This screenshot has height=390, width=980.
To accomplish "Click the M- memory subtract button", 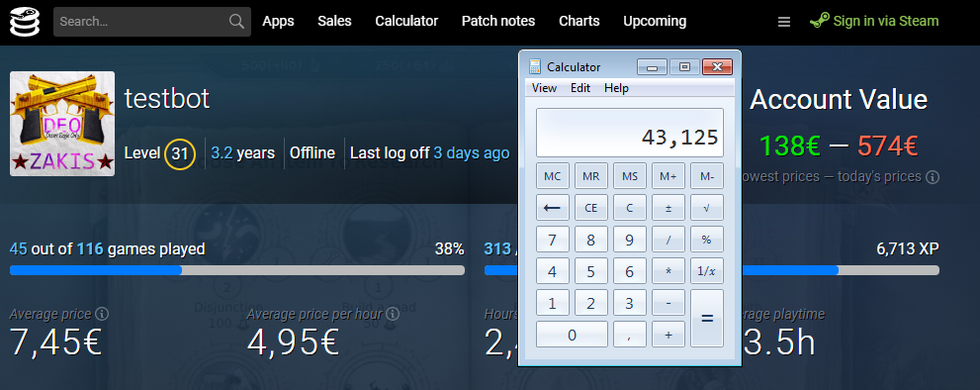I will click(707, 176).
